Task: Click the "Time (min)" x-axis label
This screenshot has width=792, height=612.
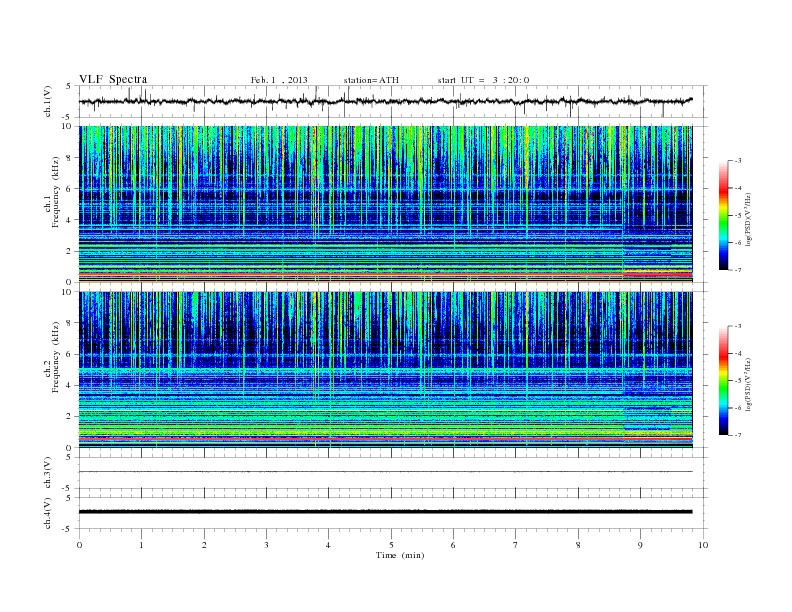Action: pos(400,555)
